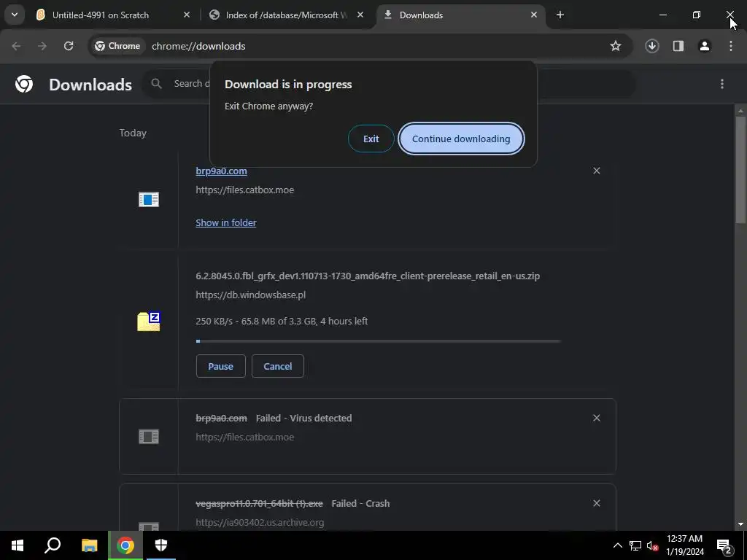Pause the zip file download
This screenshot has height=560, width=747.
click(x=220, y=366)
